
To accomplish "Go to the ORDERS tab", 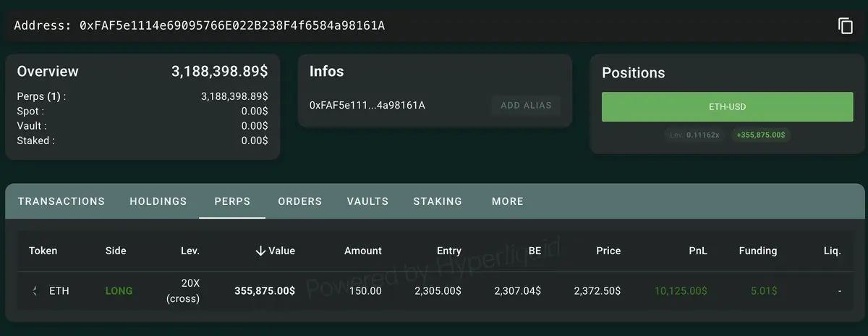I will click(299, 201).
